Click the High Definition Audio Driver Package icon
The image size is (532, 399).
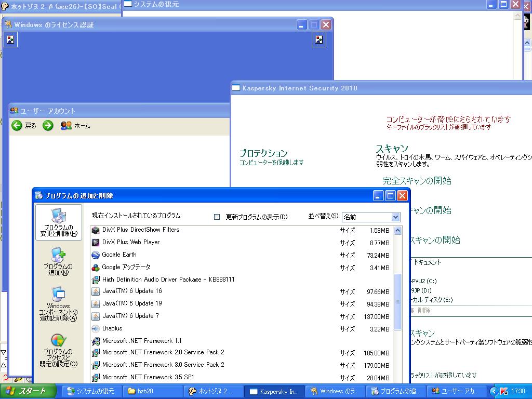pos(96,280)
